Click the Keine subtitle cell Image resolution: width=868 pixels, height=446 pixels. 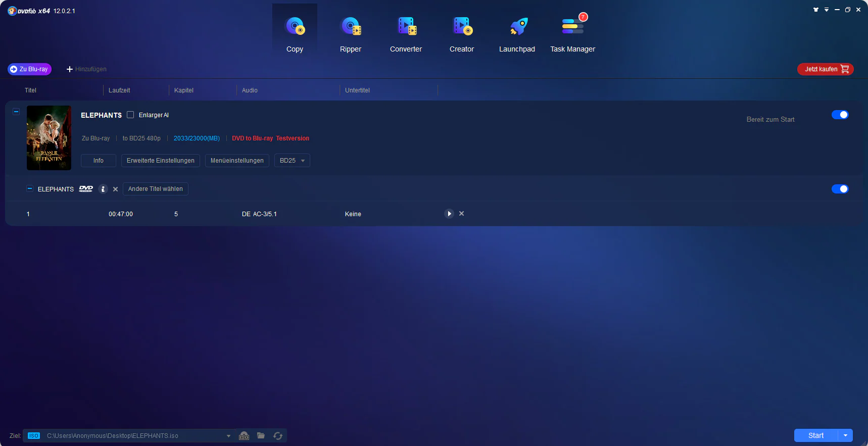(x=353, y=214)
